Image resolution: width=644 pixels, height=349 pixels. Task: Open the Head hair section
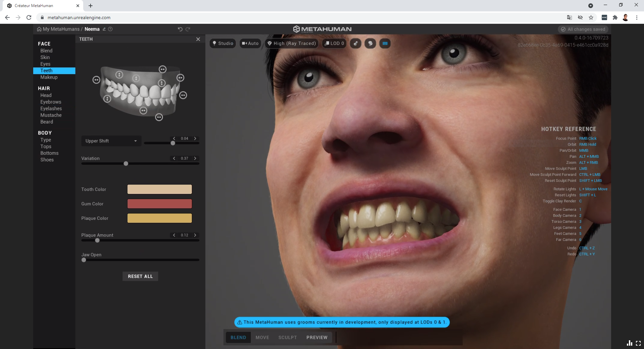46,95
